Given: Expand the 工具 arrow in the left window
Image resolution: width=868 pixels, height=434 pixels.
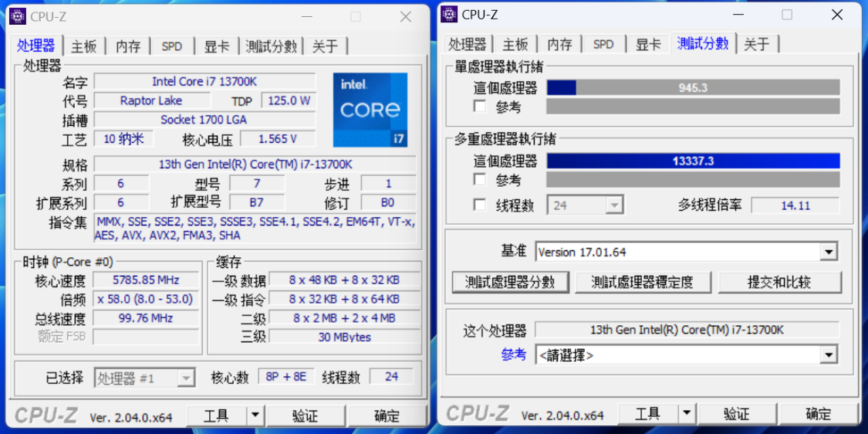Looking at the screenshot, I should click(255, 415).
